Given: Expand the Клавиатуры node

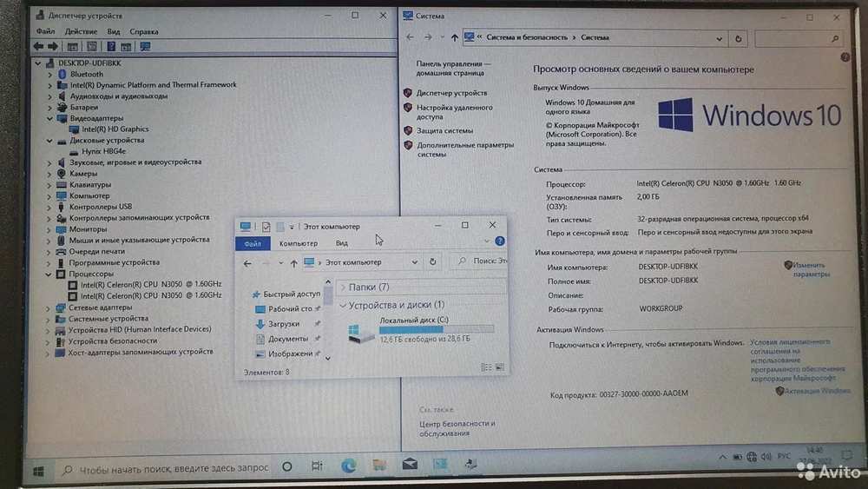Looking at the screenshot, I should [x=49, y=185].
